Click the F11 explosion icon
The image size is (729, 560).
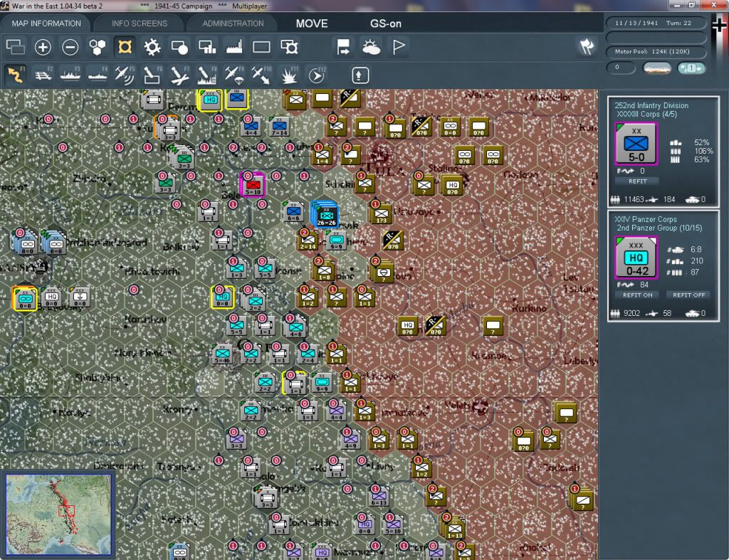tap(289, 75)
